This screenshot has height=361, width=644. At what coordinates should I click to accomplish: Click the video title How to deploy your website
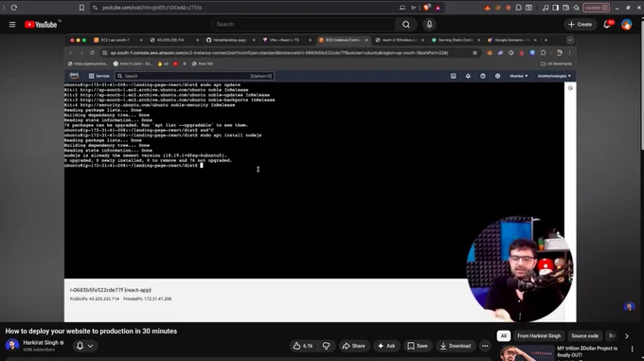pos(91,331)
